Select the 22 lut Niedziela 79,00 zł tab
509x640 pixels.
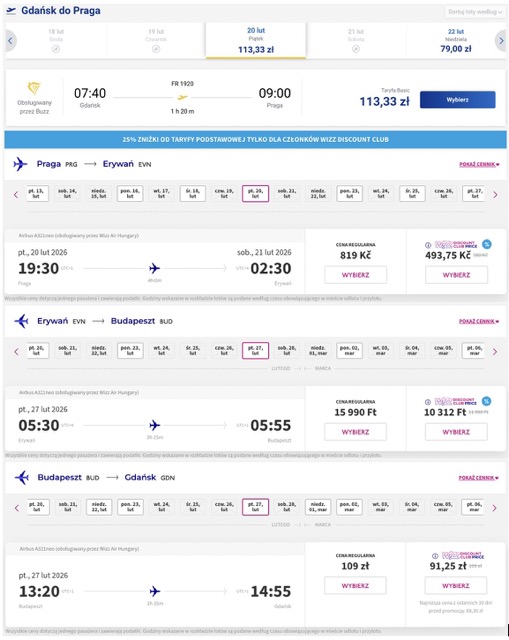point(456,40)
